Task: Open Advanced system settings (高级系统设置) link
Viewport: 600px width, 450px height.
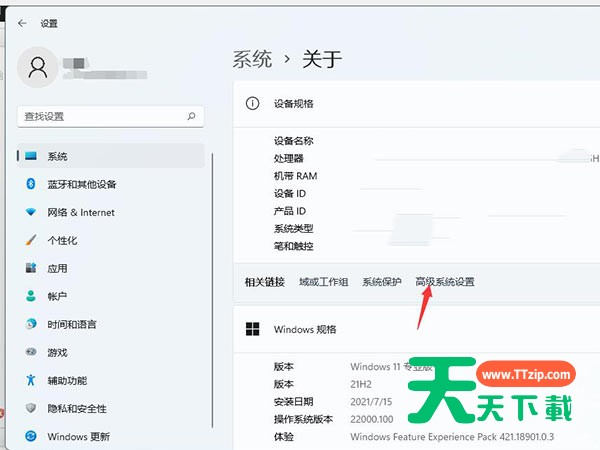Action: [445, 282]
